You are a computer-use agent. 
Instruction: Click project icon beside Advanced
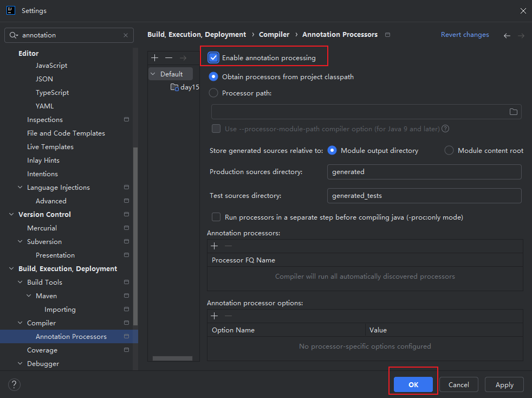click(x=127, y=201)
